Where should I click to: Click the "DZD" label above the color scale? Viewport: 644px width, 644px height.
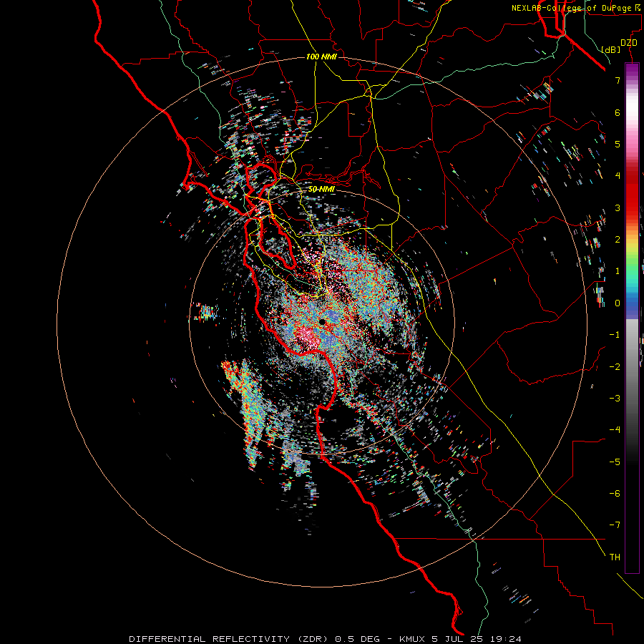[629, 43]
